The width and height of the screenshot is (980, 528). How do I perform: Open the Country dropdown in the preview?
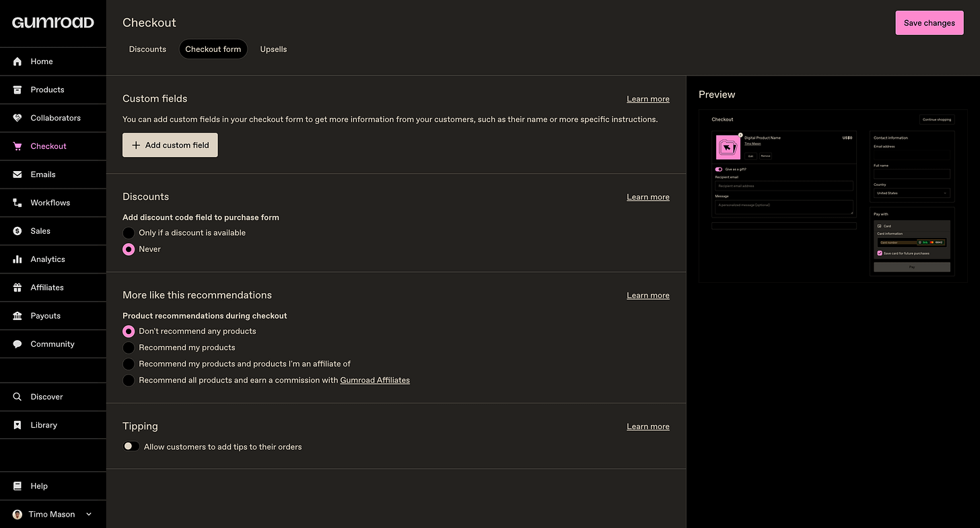click(x=912, y=193)
